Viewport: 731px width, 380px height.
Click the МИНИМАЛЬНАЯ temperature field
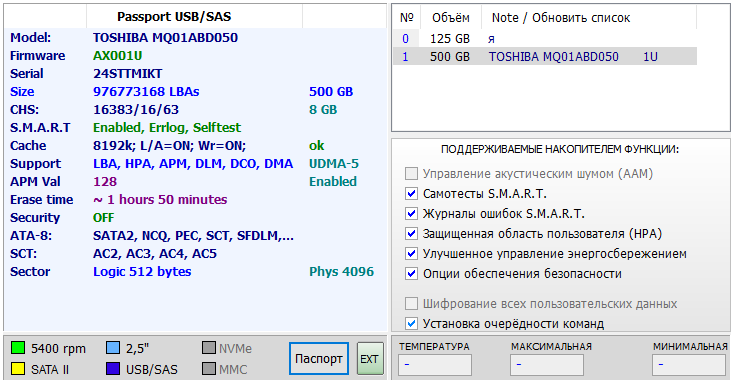pyautogui.click(x=689, y=365)
